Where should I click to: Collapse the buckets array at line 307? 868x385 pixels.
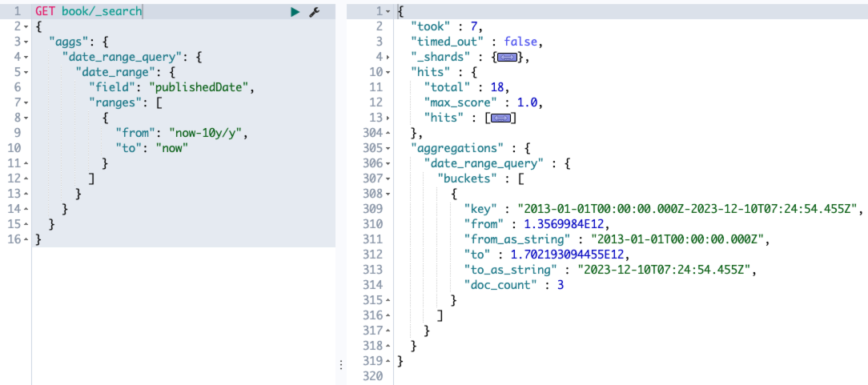tap(388, 178)
